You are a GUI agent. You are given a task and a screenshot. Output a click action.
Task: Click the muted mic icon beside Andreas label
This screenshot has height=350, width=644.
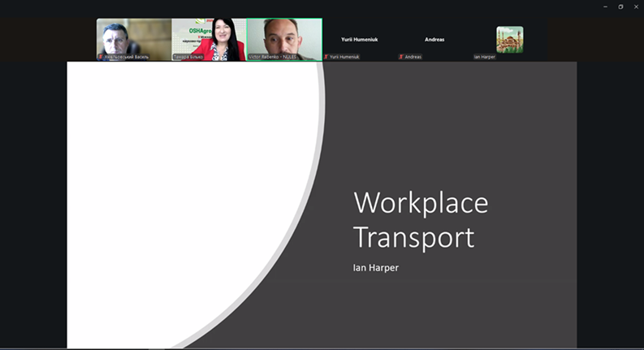(x=401, y=57)
